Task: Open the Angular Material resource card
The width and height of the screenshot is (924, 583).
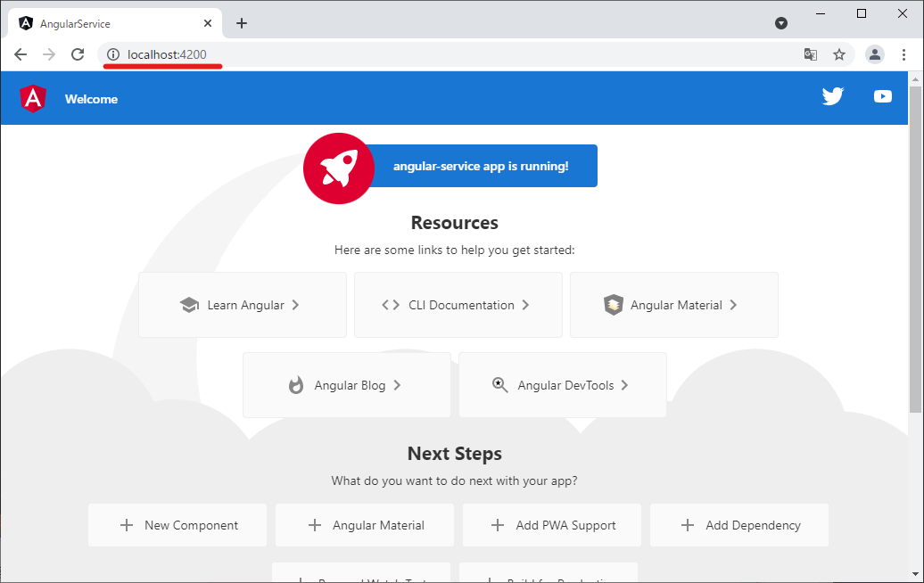Action: point(674,305)
